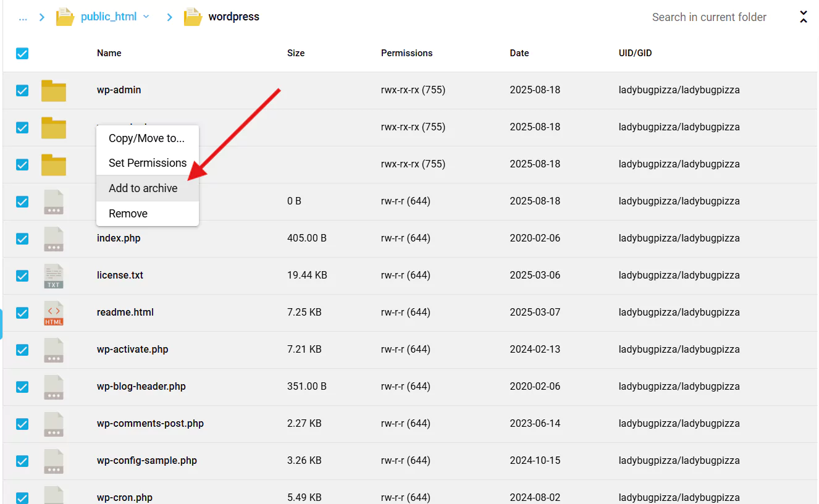Click the file icon in the 0 B row

click(x=54, y=201)
